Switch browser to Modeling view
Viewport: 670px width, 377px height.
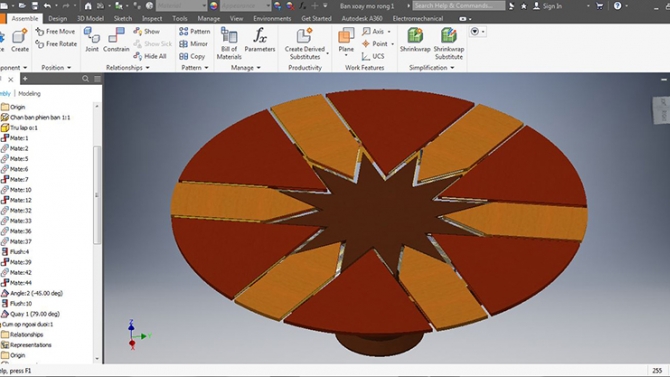coord(29,93)
